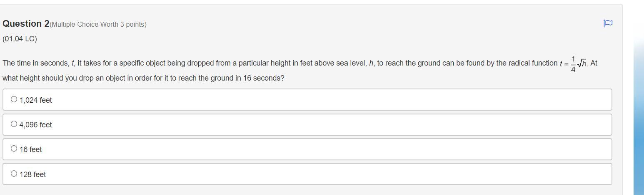Mark the 128 feet radio button

tap(14, 174)
